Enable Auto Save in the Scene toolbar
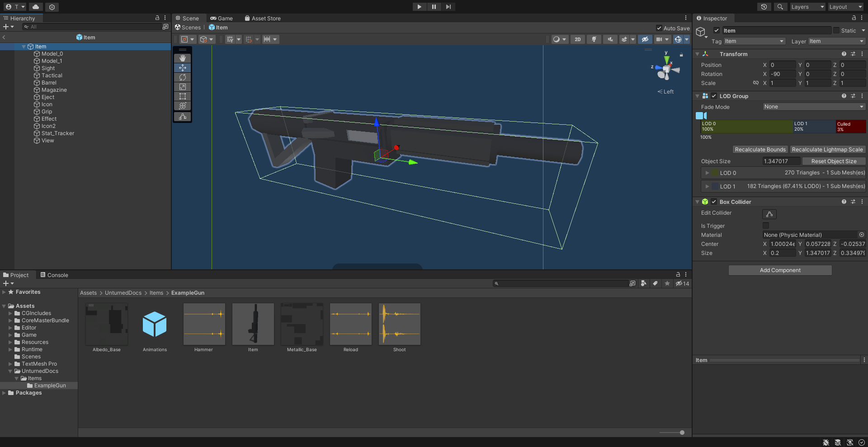 coord(660,28)
